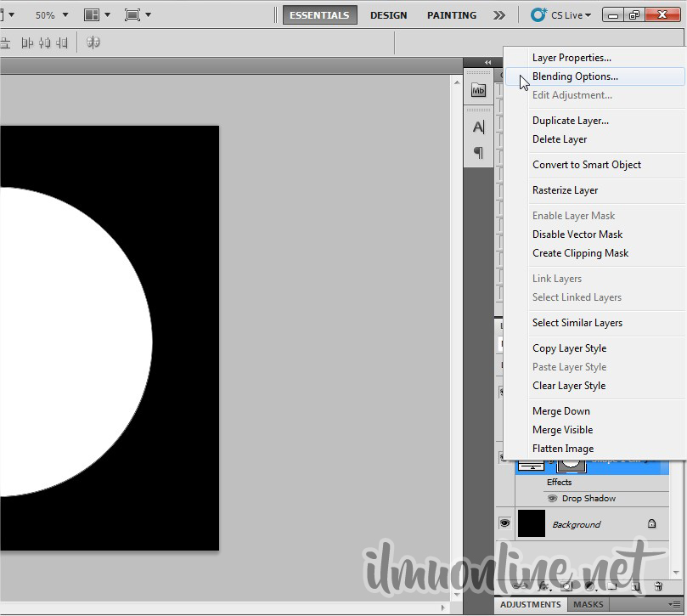Select Duplicate Layer in context menu

click(570, 121)
